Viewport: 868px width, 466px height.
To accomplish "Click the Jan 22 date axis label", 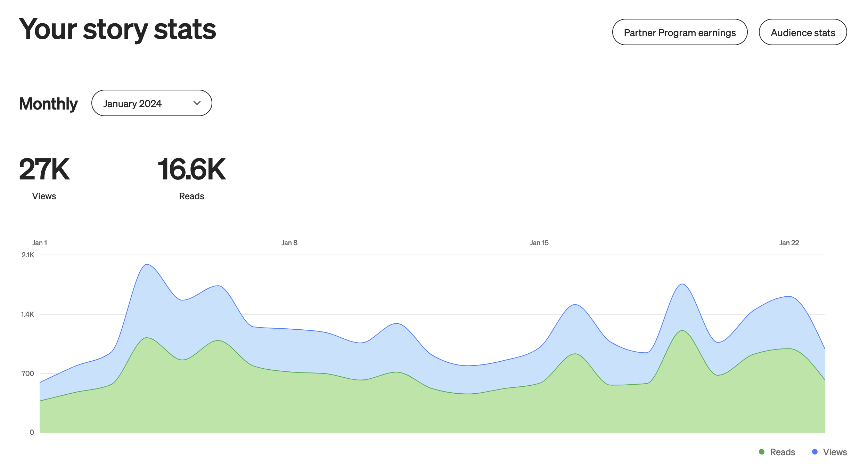I will coord(789,243).
